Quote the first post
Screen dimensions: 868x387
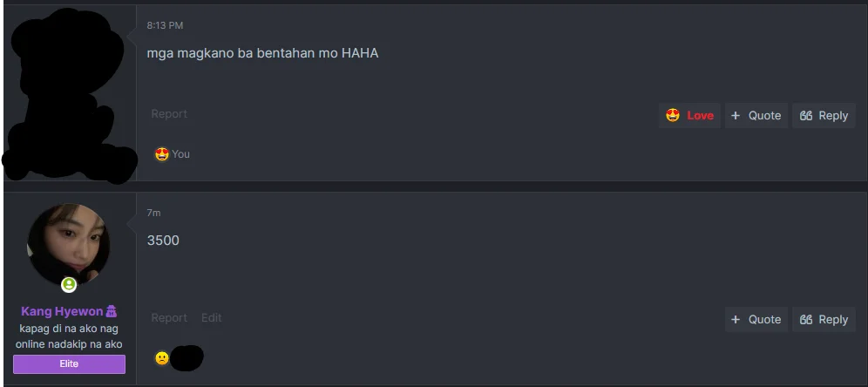click(x=756, y=116)
